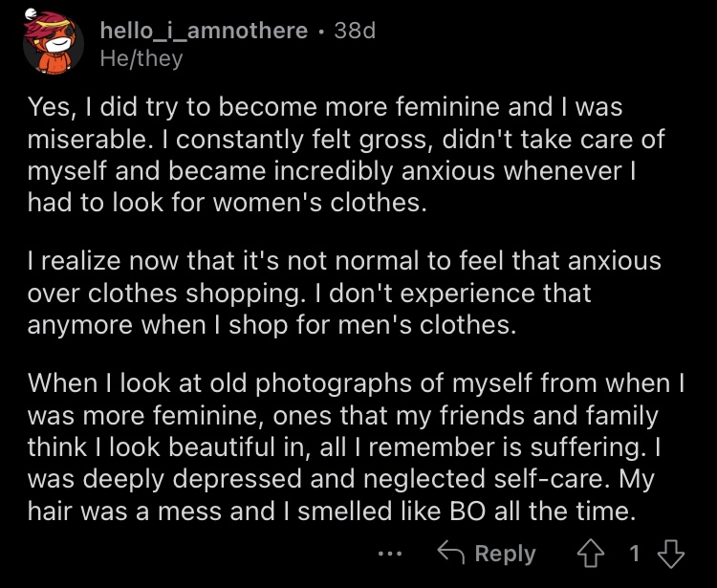This screenshot has width=717, height=588.
Task: Select the He/they user flair
Action: click(141, 59)
